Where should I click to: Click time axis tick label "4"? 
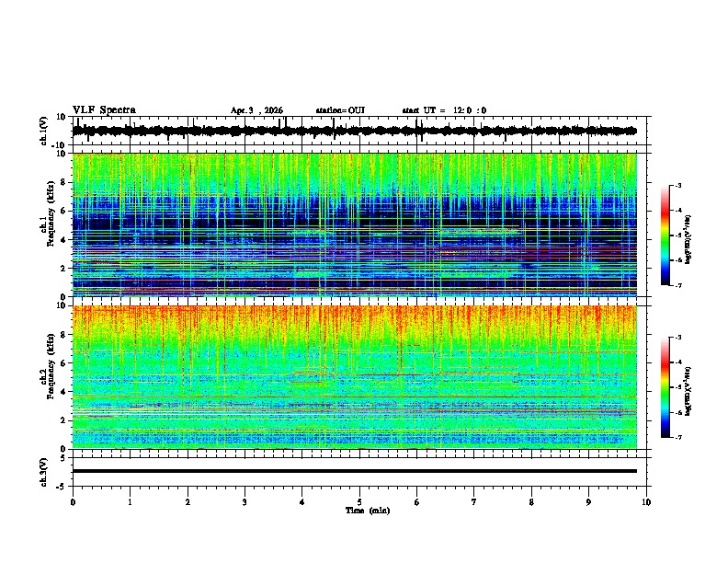[302, 502]
